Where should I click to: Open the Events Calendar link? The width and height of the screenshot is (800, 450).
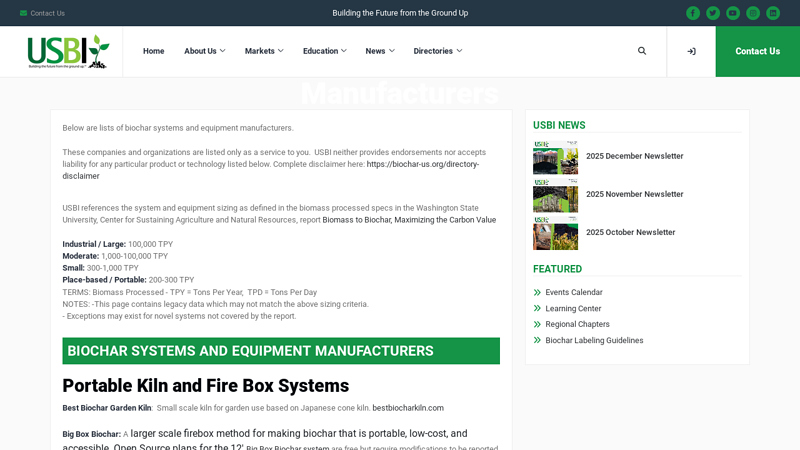click(573, 292)
